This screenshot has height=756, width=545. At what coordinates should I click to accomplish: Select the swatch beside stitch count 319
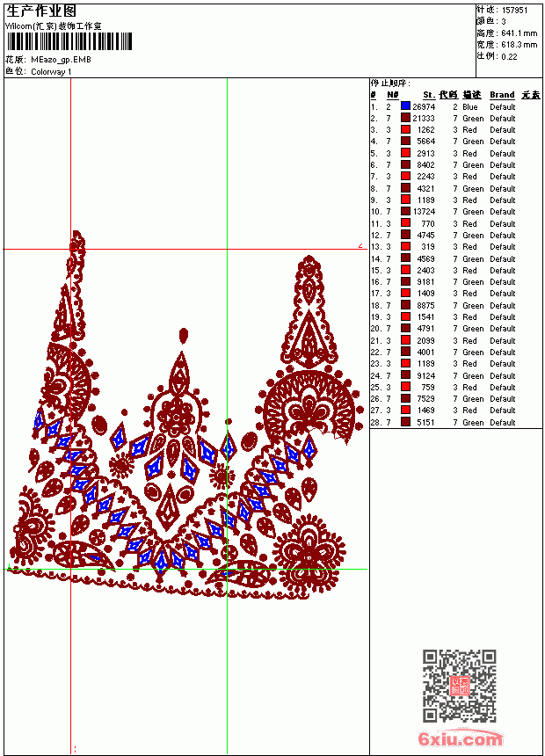tap(405, 246)
